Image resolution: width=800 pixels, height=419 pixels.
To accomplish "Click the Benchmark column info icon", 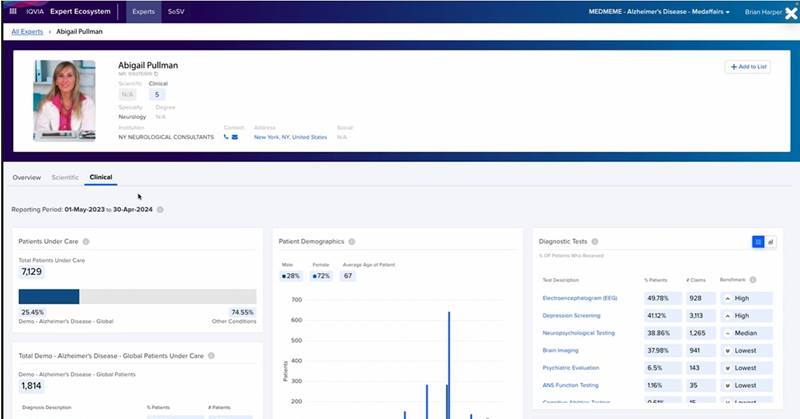I will [753, 280].
